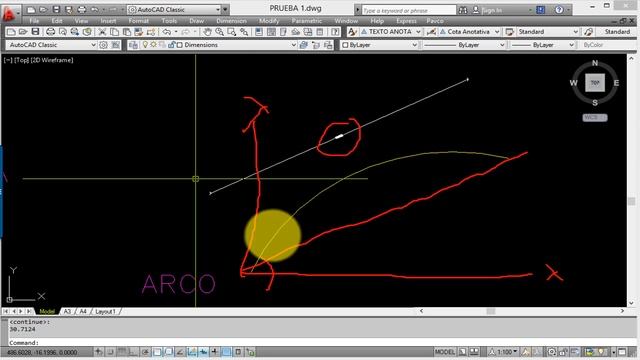Click the WCS button under the ViewCube

pos(595,118)
